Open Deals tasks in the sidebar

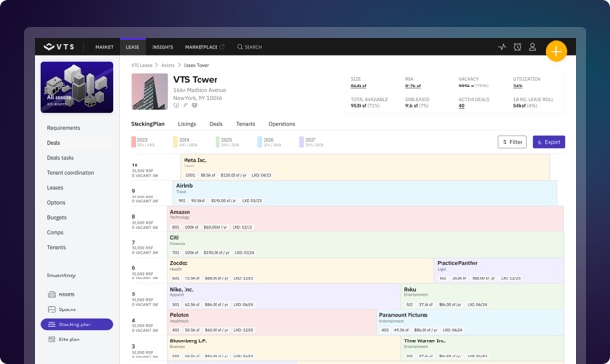[60, 158]
